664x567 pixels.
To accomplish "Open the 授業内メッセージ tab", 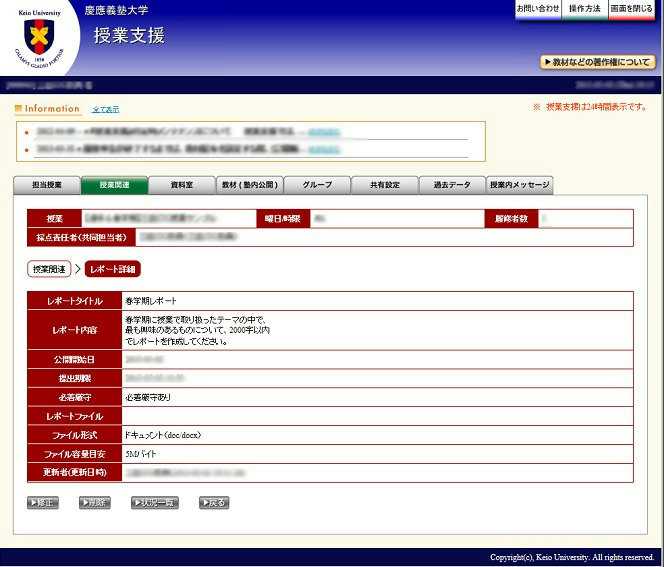I will [x=519, y=185].
